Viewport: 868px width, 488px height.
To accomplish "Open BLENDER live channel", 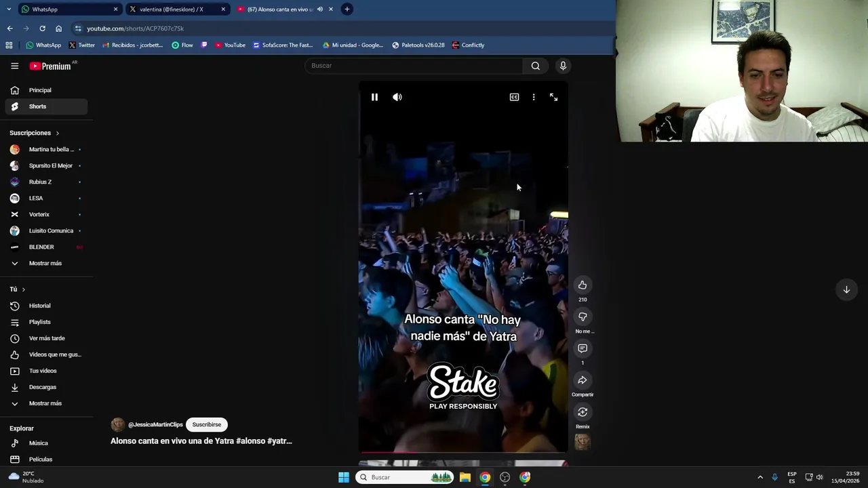I will [x=46, y=247].
